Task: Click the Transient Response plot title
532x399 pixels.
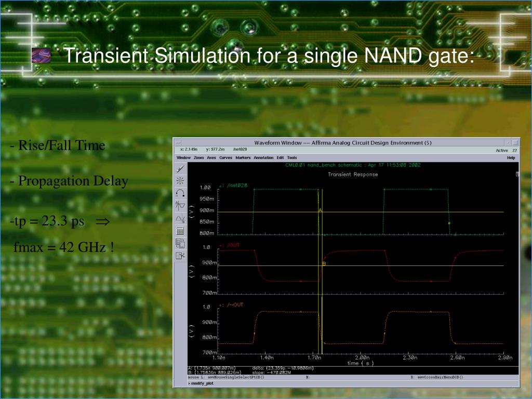Action: (353, 175)
